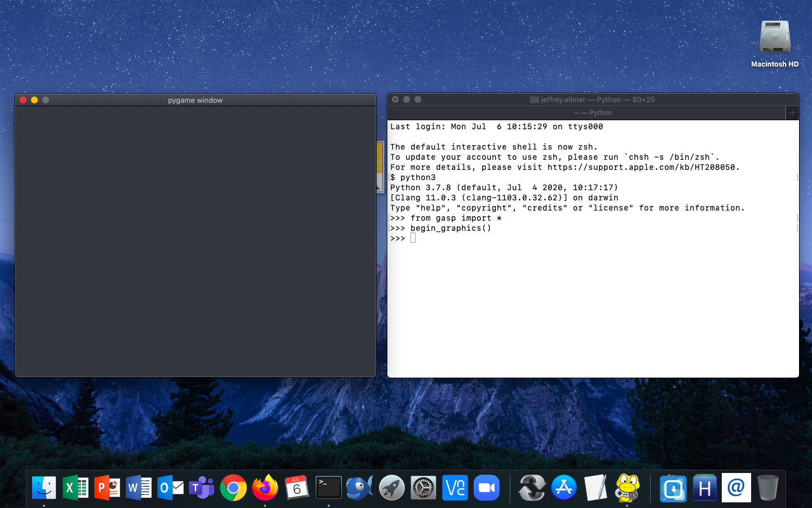Click Terminal title 'jeffrey.elkner — Python — 80×25'
The width and height of the screenshot is (812, 508).
point(598,99)
